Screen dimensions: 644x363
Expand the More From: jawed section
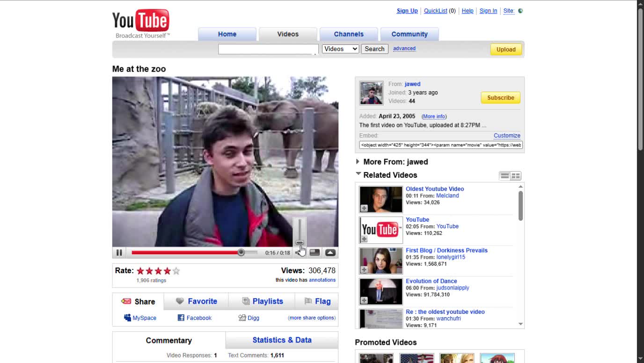[x=358, y=161]
